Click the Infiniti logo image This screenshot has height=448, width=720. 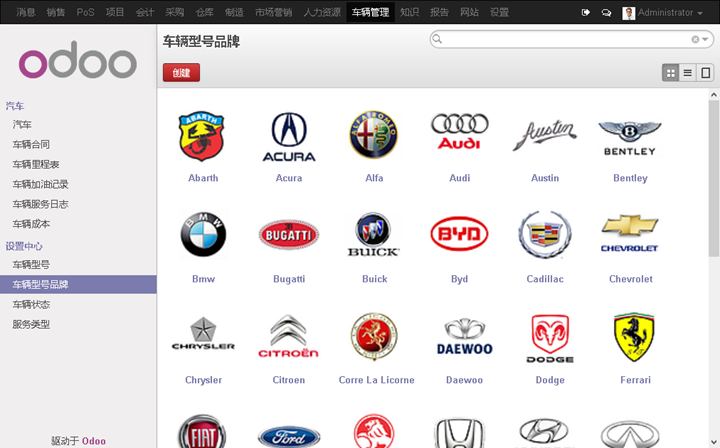click(x=630, y=434)
